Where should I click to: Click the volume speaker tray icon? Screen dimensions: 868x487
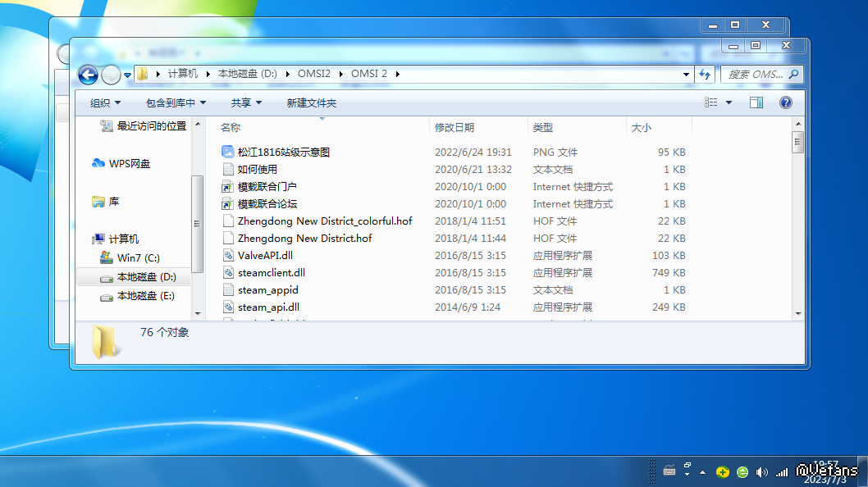[x=761, y=472]
